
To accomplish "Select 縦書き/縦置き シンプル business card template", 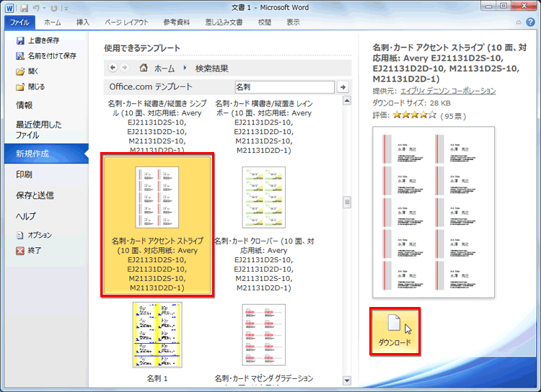I will pyautogui.click(x=157, y=127).
